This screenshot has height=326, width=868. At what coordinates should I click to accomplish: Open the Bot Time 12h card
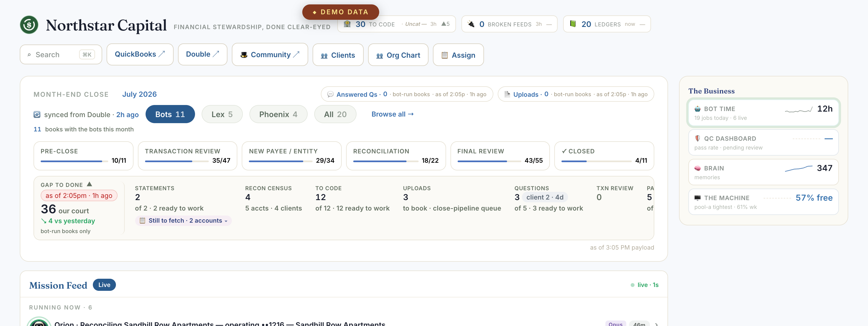tap(764, 113)
